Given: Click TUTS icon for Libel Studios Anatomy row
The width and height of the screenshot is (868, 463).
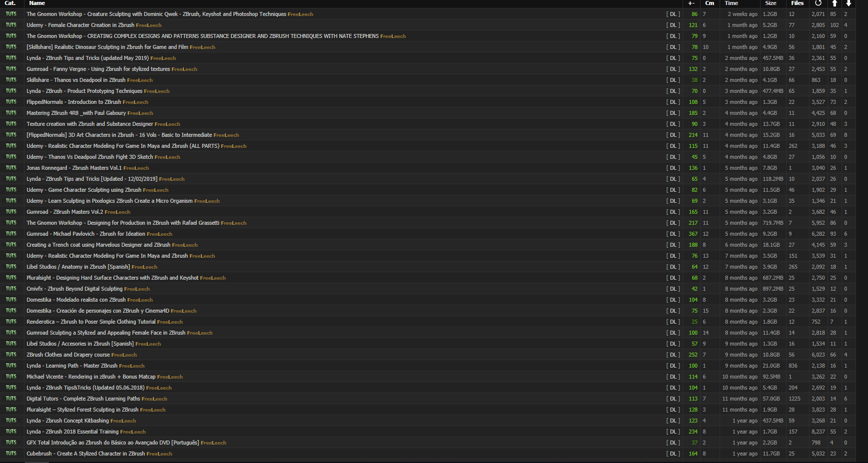Looking at the screenshot, I should (x=11, y=267).
